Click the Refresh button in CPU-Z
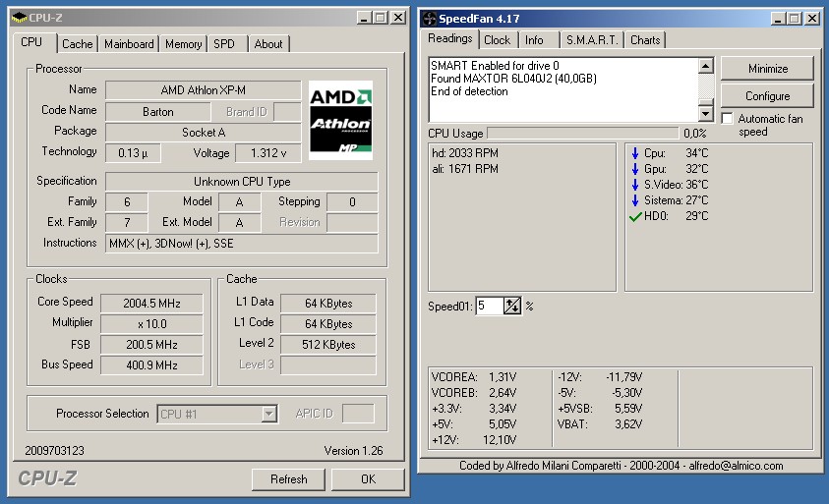829x504 pixels. [x=289, y=479]
